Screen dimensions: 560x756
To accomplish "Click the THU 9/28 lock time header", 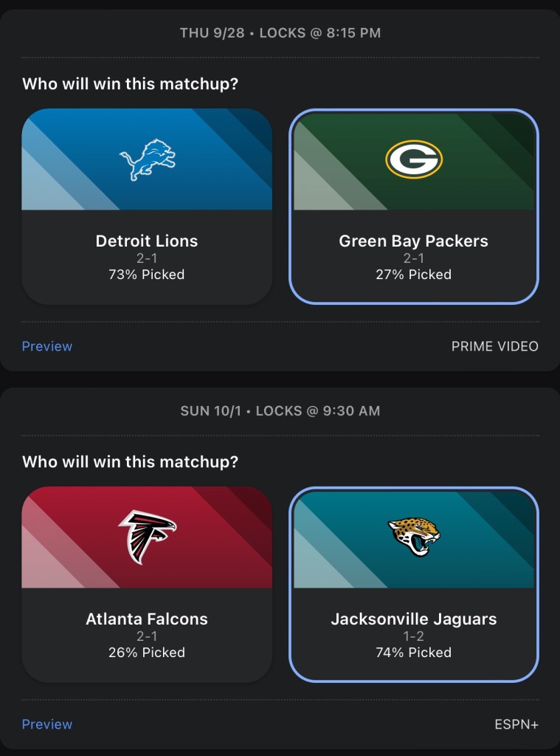I will (280, 33).
